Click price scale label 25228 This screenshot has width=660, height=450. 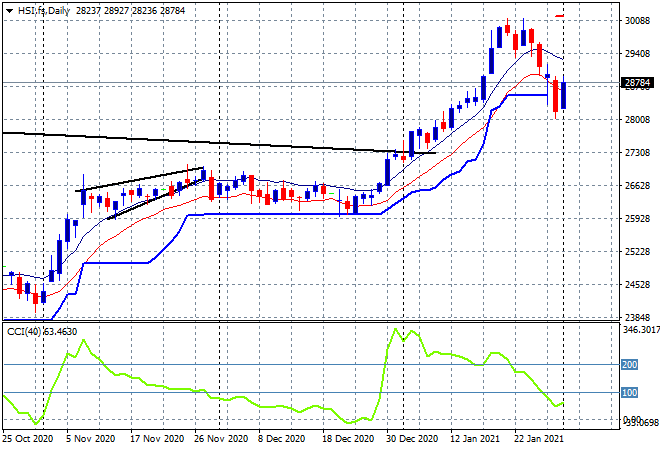click(637, 252)
